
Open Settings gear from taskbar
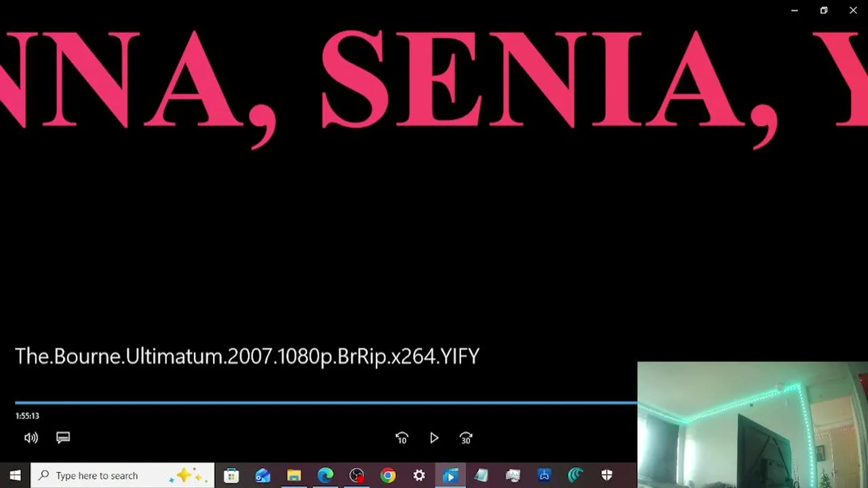pos(419,476)
